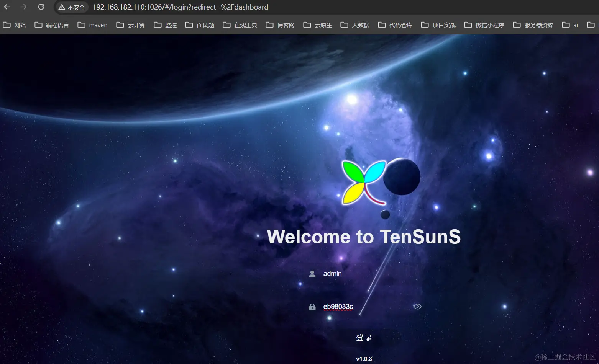Open the 代码仓库 bookmark folder
This screenshot has height=364, width=599.
coord(395,25)
